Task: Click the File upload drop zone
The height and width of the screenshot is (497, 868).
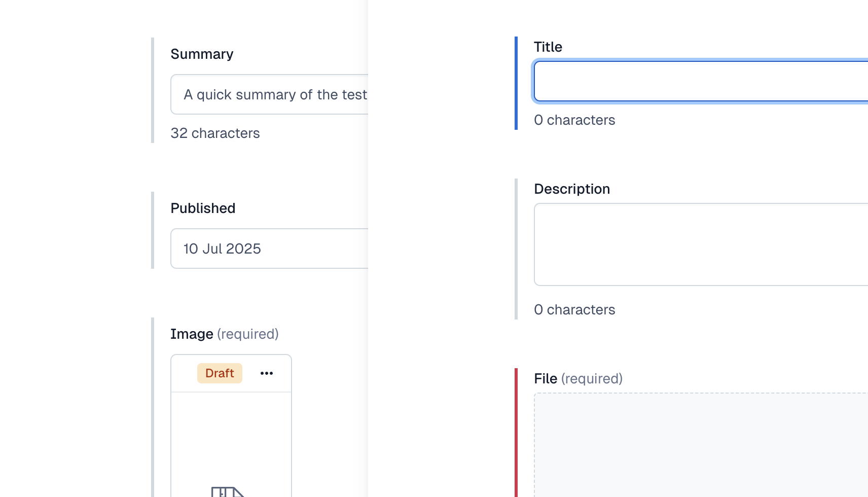Action: (x=701, y=445)
